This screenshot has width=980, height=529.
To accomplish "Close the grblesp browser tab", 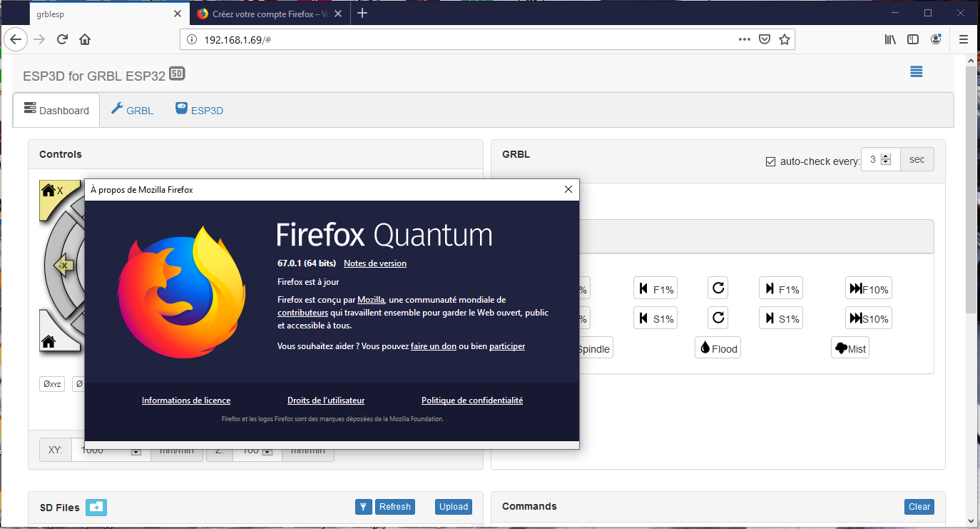I will click(178, 14).
